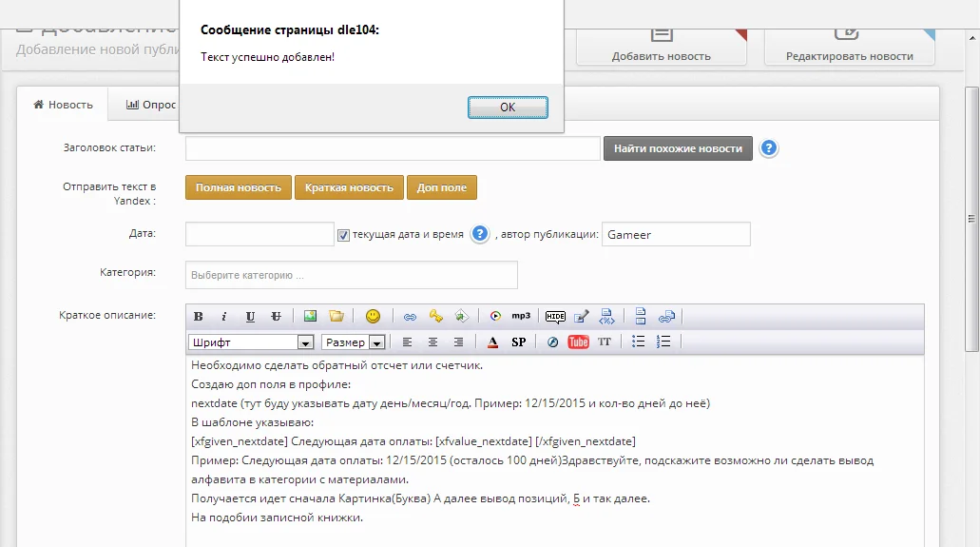Click Найти похожие новости button
Screen dimensions: 980x547
[678, 148]
